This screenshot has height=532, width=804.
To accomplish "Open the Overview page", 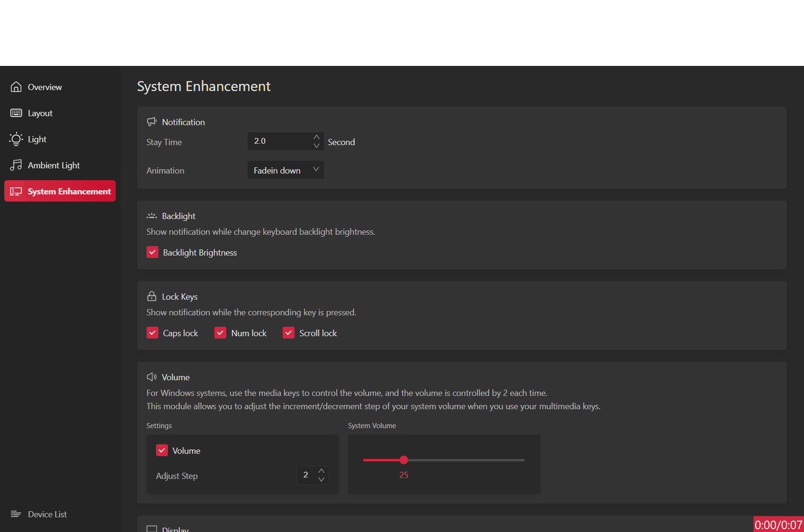I will coord(60,87).
